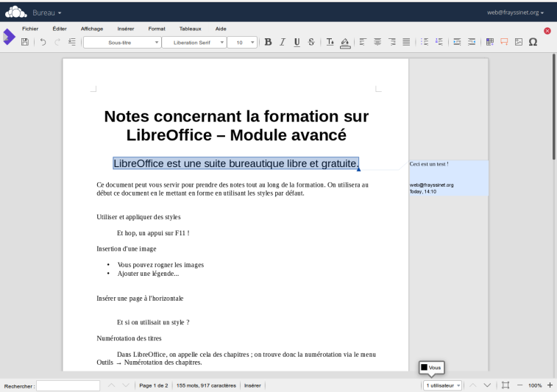
Task: Insert an image
Action: coord(519,42)
